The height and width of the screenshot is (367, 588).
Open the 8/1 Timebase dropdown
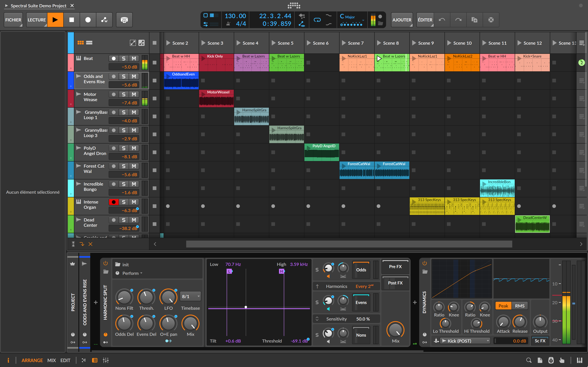pos(190,296)
